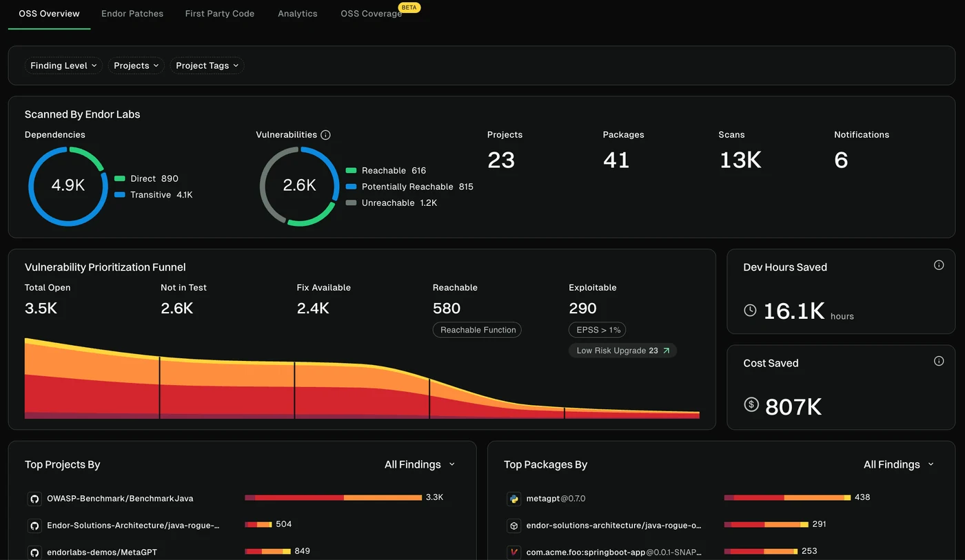
Task: Click the package icon beside endor-solutions-architecture/java-rogue
Action: tap(514, 526)
